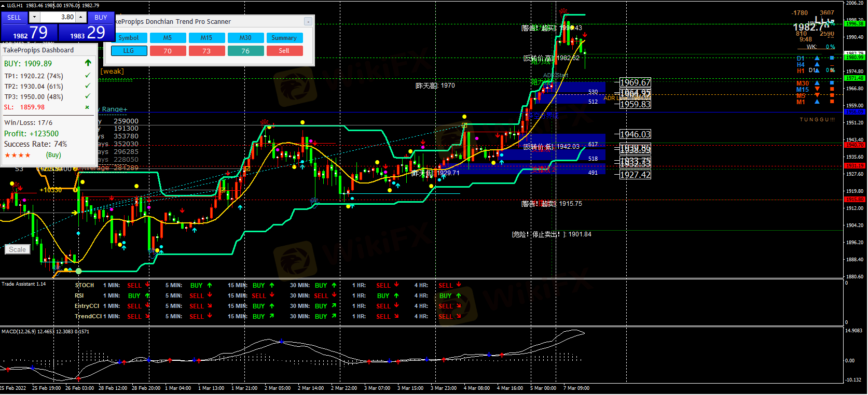Image resolution: width=868 pixels, height=395 pixels.
Task: Open the M5 column header in scanner
Action: (x=168, y=38)
